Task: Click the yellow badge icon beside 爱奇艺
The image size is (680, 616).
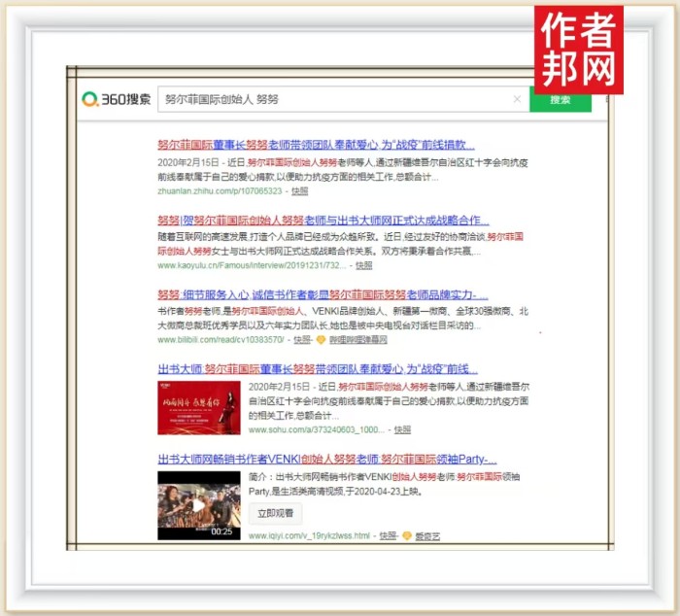Action: click(406, 535)
